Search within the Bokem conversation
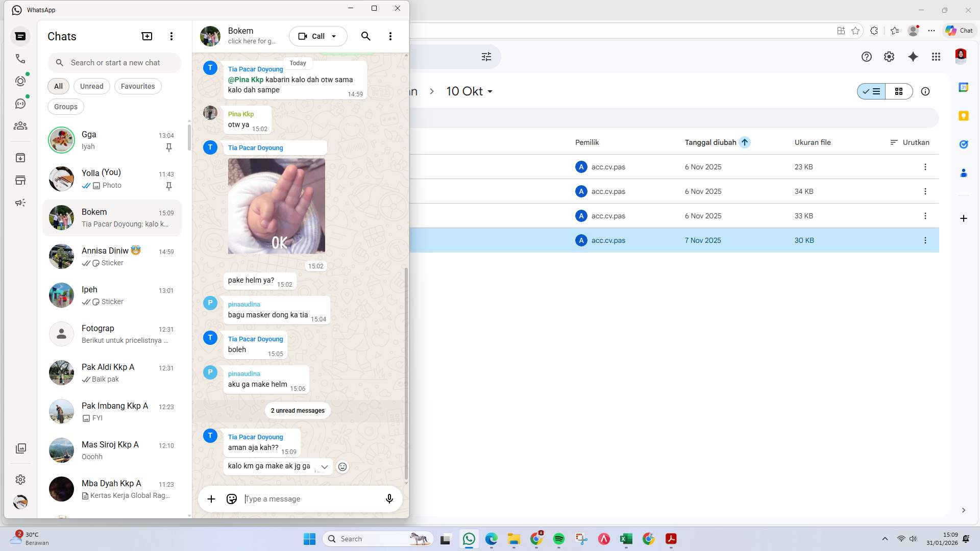This screenshot has height=551, width=980. [x=365, y=36]
